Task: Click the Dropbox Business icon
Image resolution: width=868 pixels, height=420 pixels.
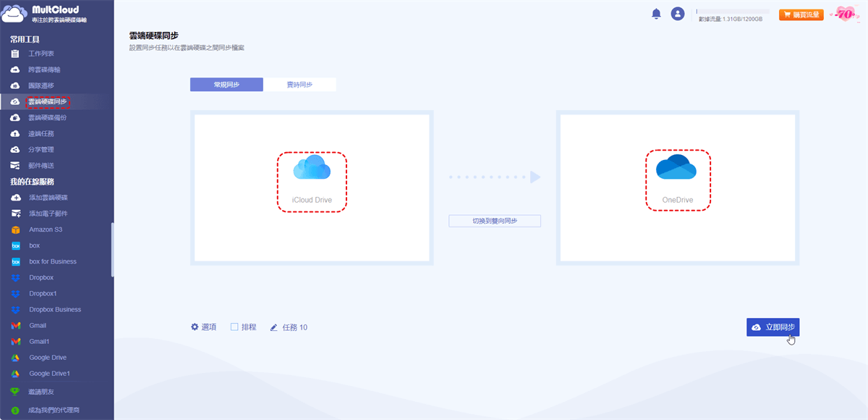Action: tap(15, 309)
